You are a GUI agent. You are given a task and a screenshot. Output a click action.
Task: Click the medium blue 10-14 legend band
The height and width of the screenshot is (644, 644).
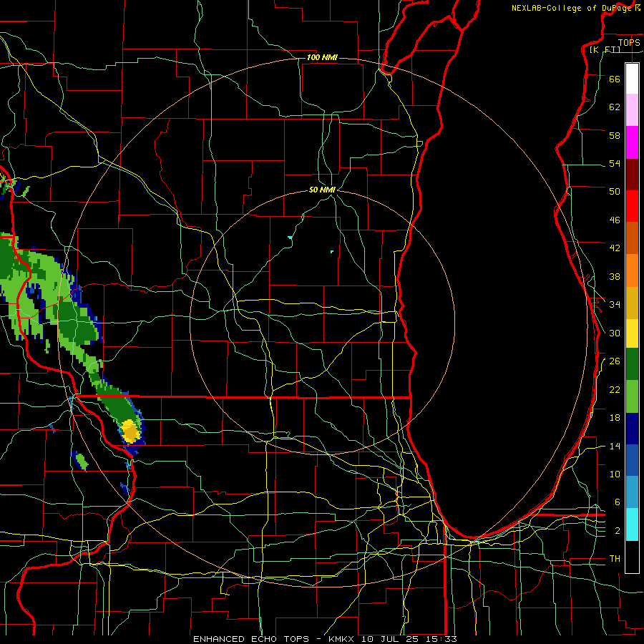(x=632, y=460)
